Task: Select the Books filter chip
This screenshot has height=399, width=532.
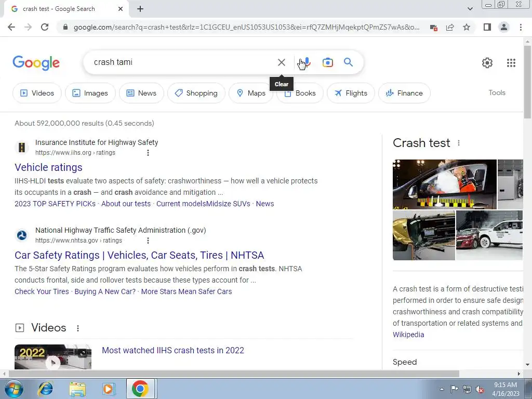Action: (300, 93)
